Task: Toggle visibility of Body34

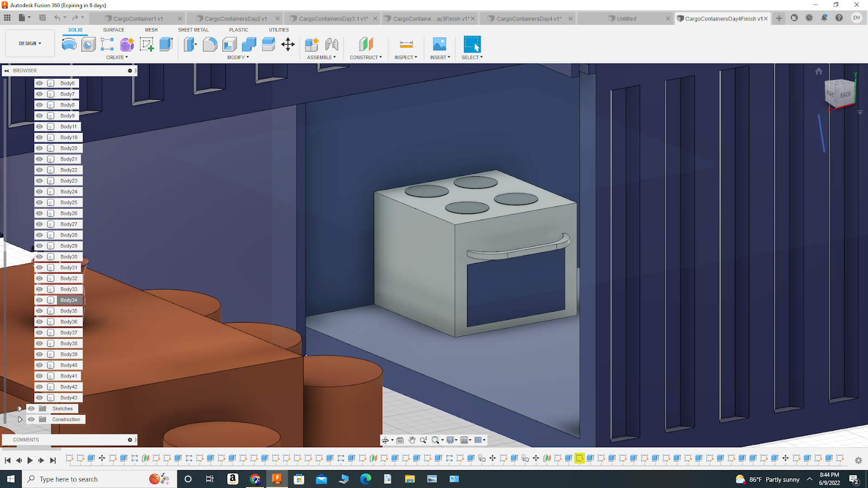Action: click(39, 300)
